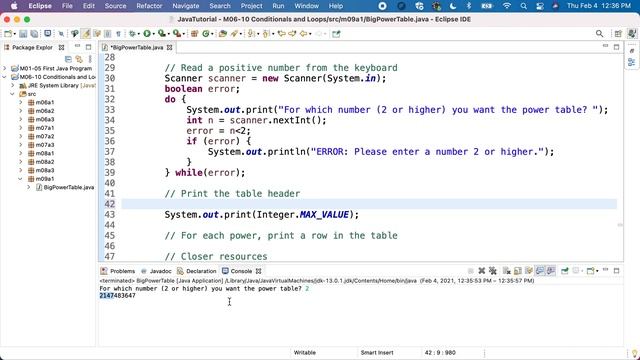Image resolution: width=640 pixels, height=360 pixels.
Task: Toggle Scroll Lock in Console toolbar
Action: [x=518, y=271]
